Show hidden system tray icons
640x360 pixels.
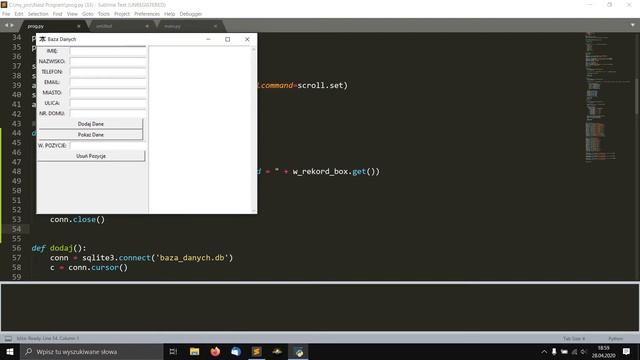[544, 351]
